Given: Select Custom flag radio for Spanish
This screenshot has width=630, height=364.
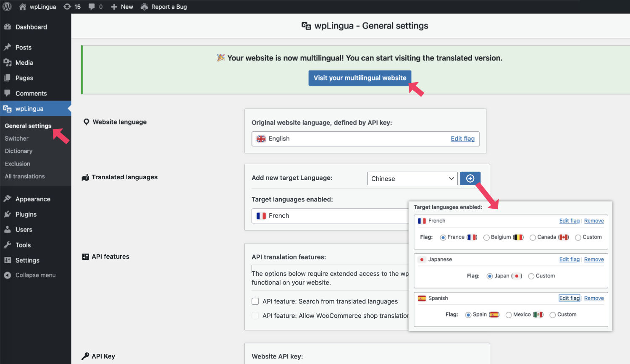Looking at the screenshot, I should pos(553,315).
